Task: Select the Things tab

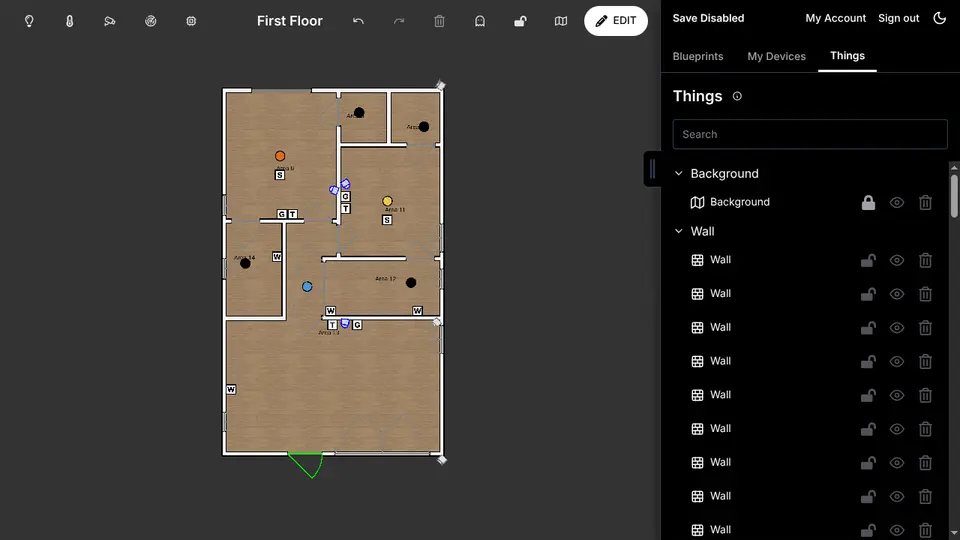Action: coord(847,56)
